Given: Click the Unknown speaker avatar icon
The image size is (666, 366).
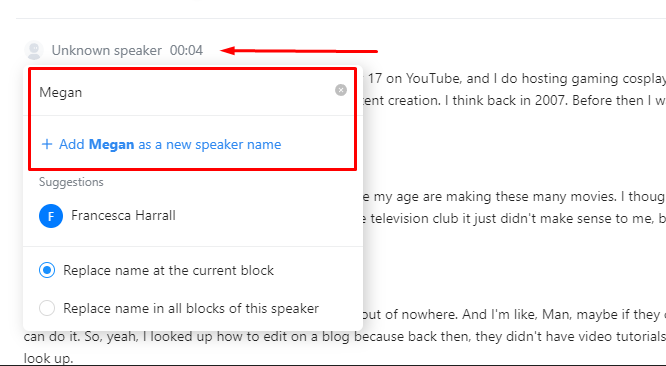Looking at the screenshot, I should 34,50.
